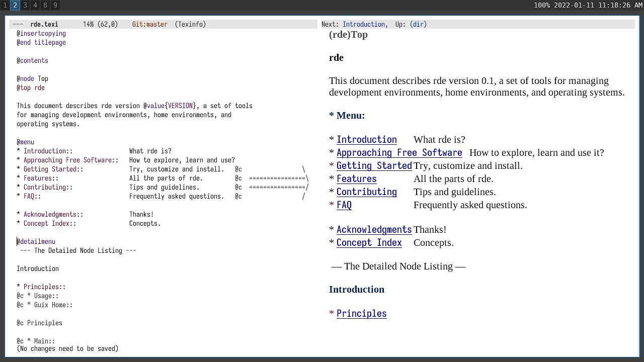Click the 100% battery indicator

(x=542, y=5)
